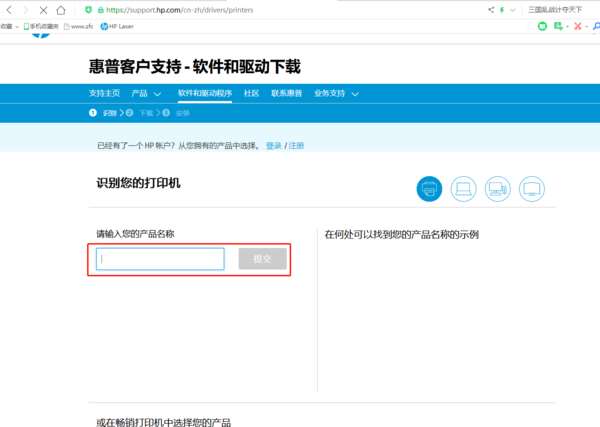This screenshot has width=600, height=427.
Task: Go back with browser back arrow
Action: click(x=9, y=10)
